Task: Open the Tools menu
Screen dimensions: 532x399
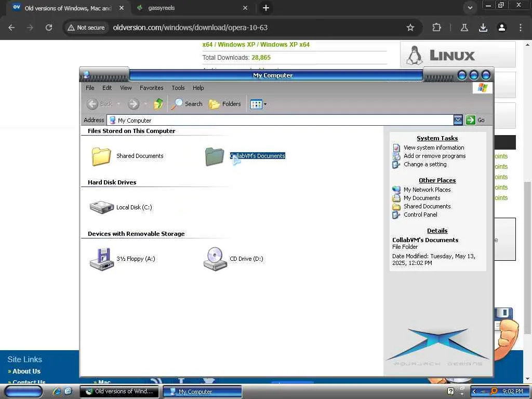Action: tap(178, 88)
